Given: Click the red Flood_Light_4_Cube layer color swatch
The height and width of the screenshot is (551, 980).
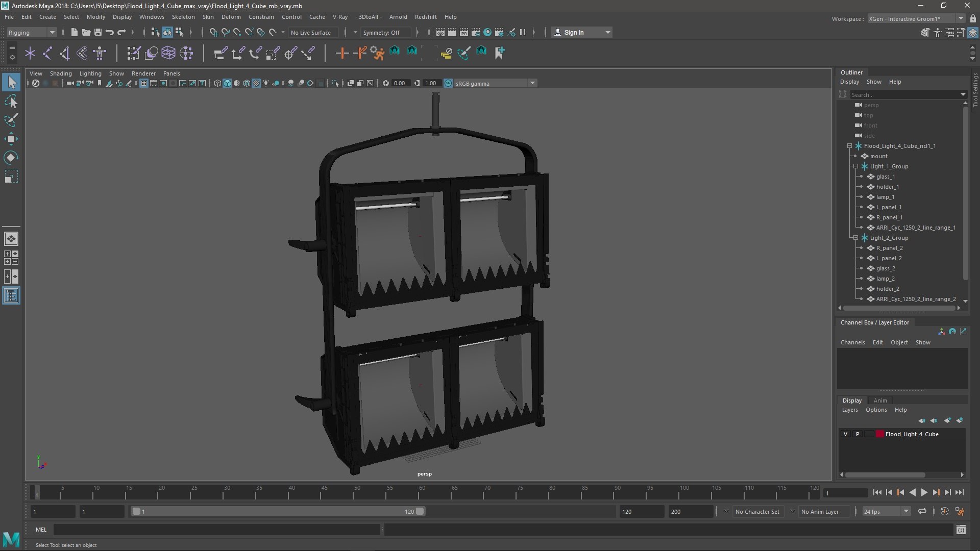Looking at the screenshot, I should 879,434.
